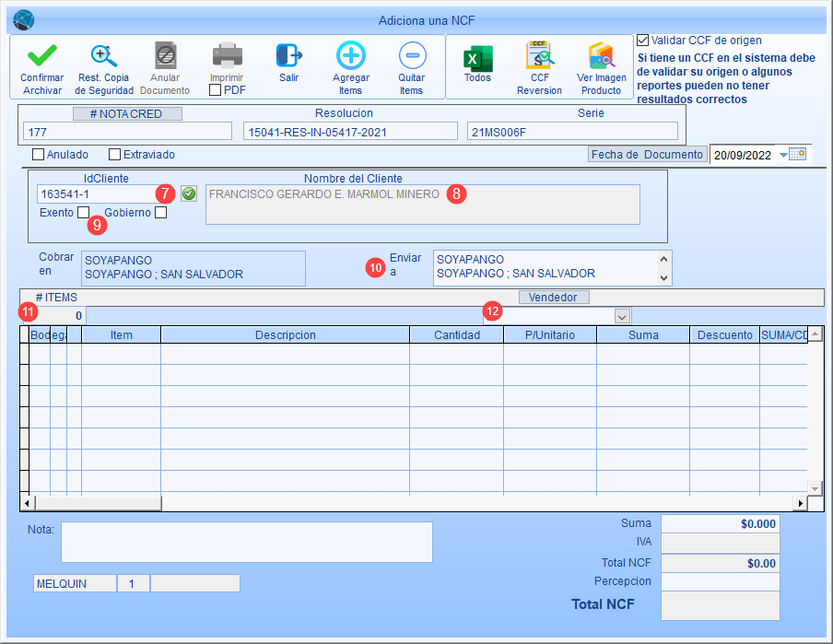
Task: Click the Item column header
Action: 121,334
